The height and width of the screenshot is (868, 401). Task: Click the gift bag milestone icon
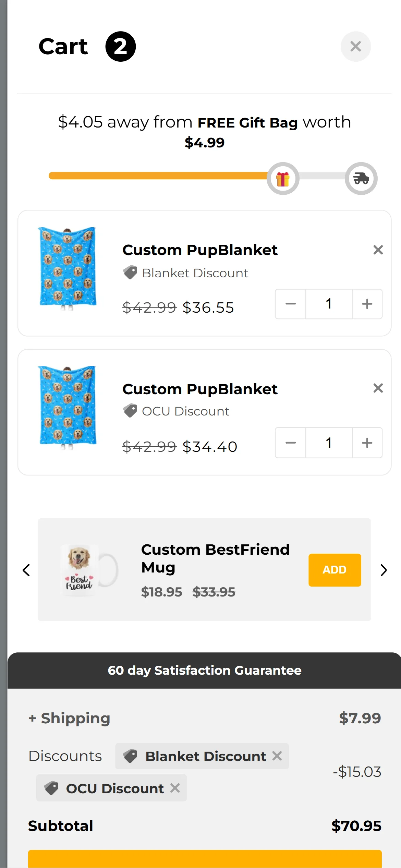click(283, 179)
